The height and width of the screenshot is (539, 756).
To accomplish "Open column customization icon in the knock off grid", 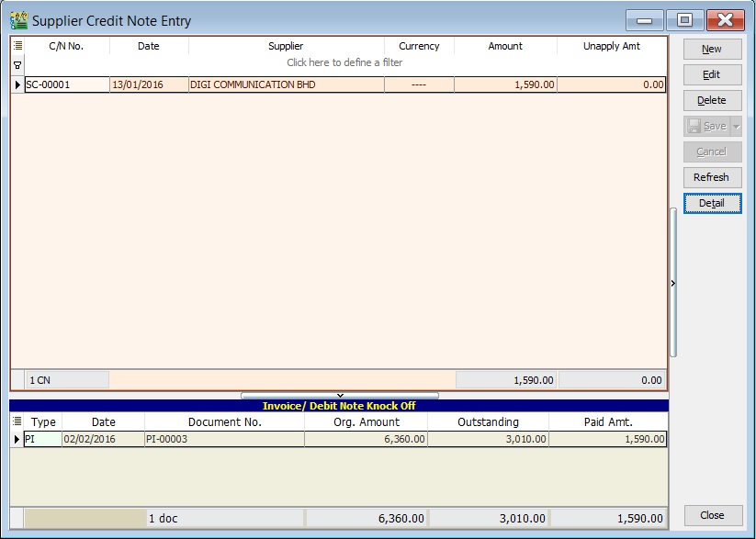I will tap(16, 422).
